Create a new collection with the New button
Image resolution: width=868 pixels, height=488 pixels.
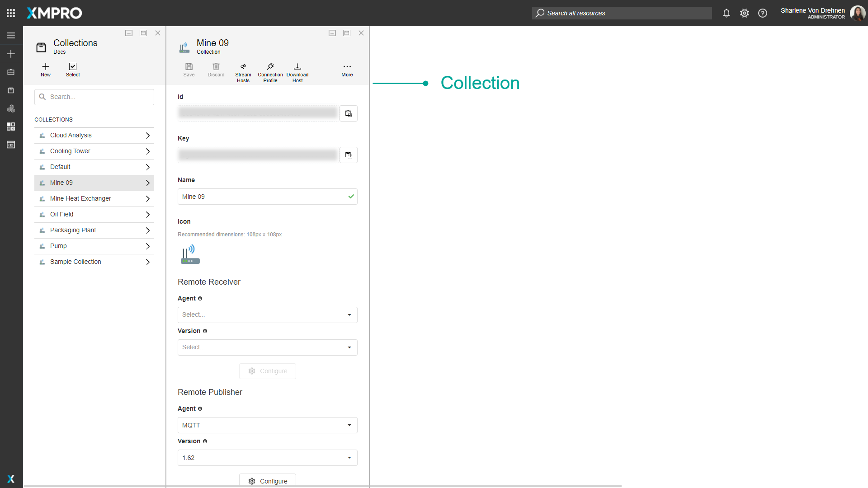coord(45,70)
